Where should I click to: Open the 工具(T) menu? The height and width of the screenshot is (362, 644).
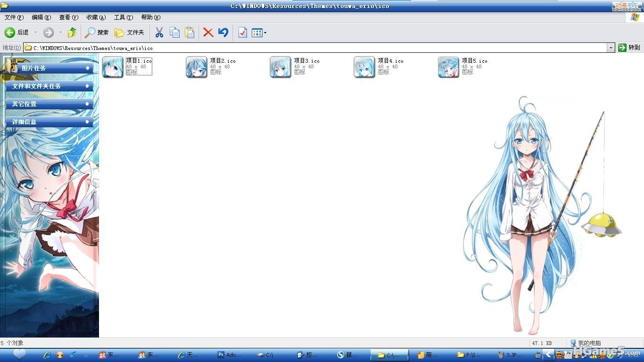[123, 17]
